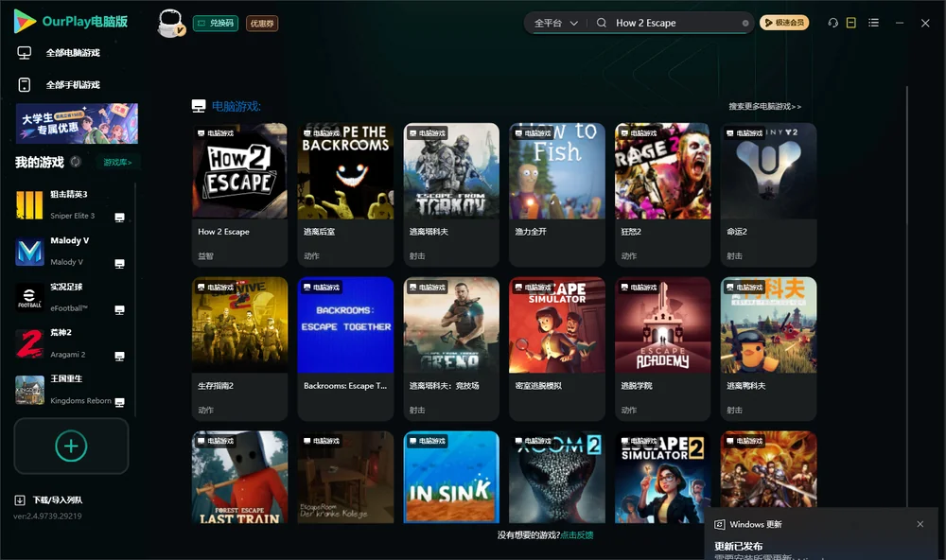Viewport: 946px width, 560px height.
Task: Click the yellow mini-mode window icon
Action: click(851, 23)
